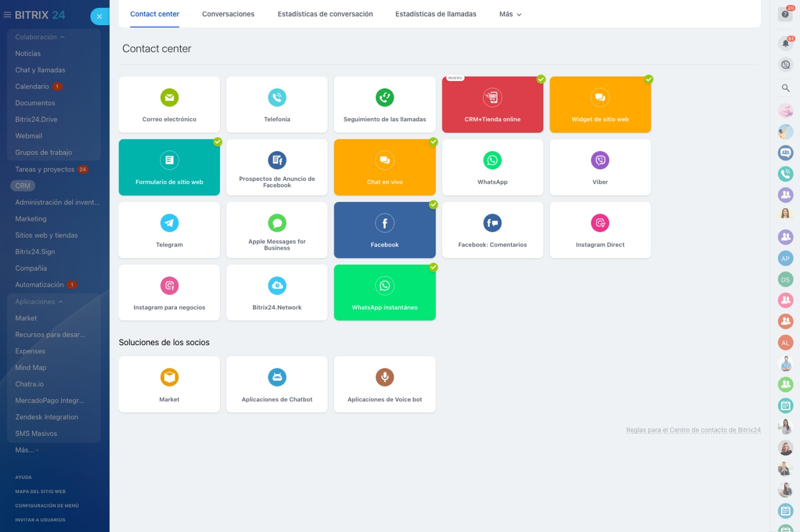Image resolution: width=800 pixels, height=532 pixels.
Task: Click Invitar a usuarios link
Action: pos(40,520)
